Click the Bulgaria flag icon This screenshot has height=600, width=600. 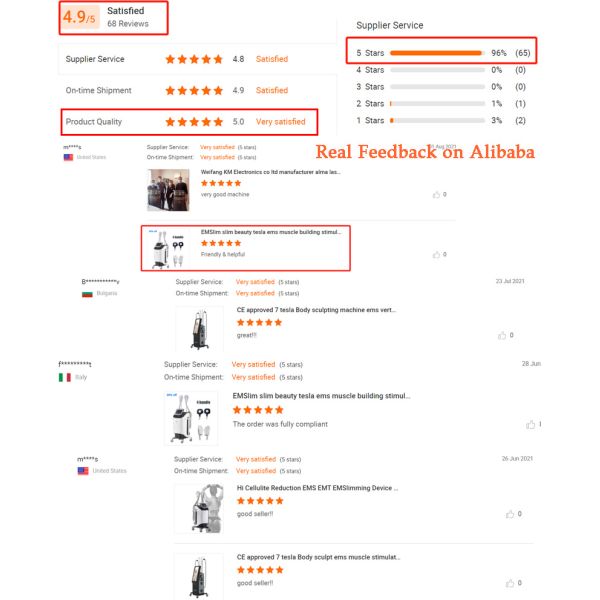[87, 293]
